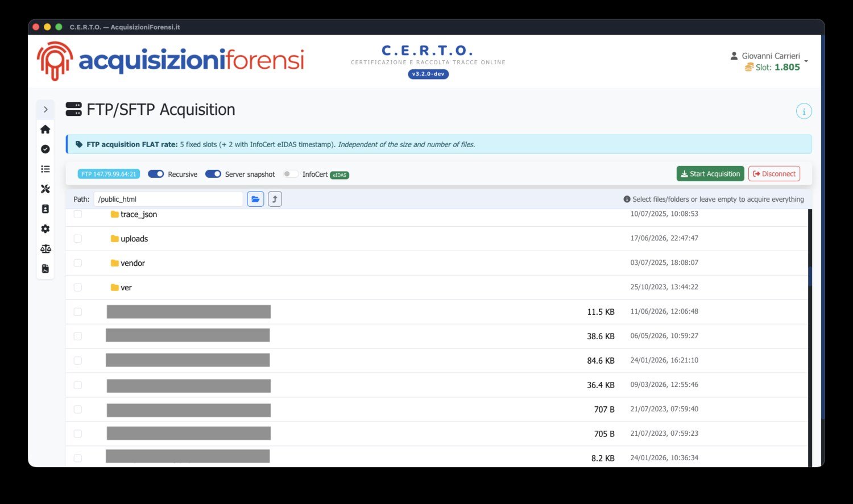Screen dimensions: 853x504
Task: Open the balance scale sidebar icon
Action: [45, 249]
